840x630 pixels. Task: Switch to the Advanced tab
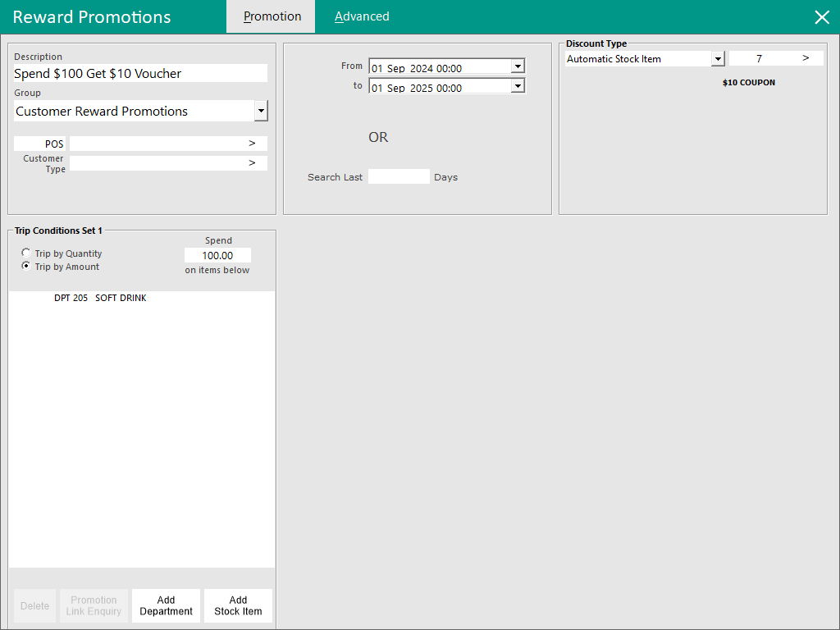pos(362,16)
